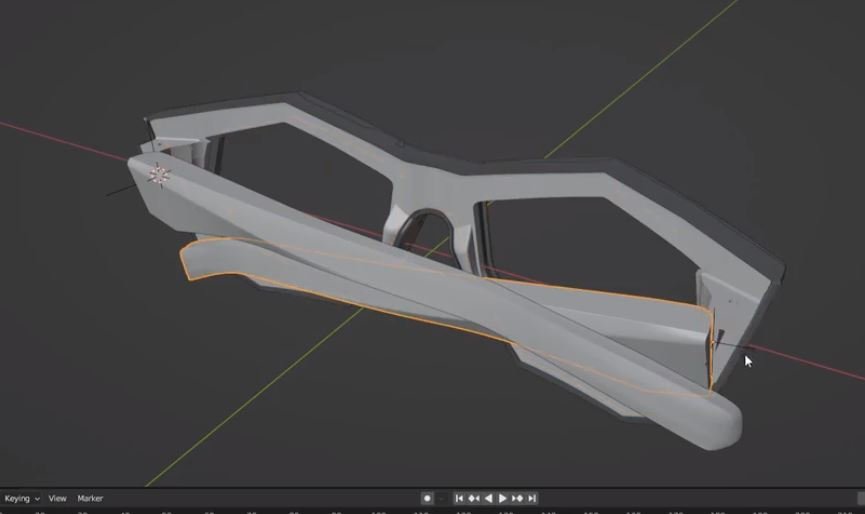The width and height of the screenshot is (865, 514).
Task: Jump to the end frame
Action: pyautogui.click(x=532, y=499)
